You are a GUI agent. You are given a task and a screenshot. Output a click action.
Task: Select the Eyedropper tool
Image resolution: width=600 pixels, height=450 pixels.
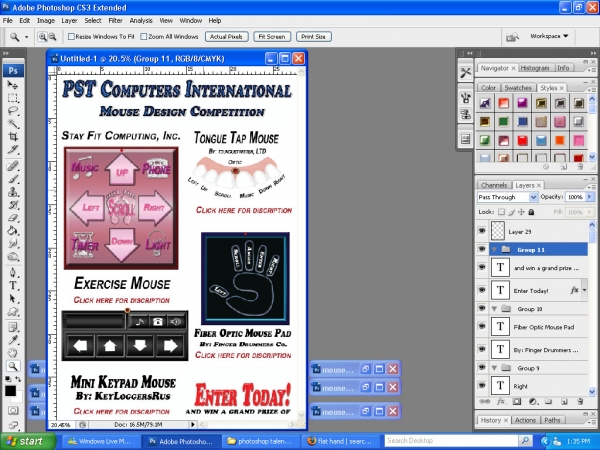pyautogui.click(x=13, y=340)
